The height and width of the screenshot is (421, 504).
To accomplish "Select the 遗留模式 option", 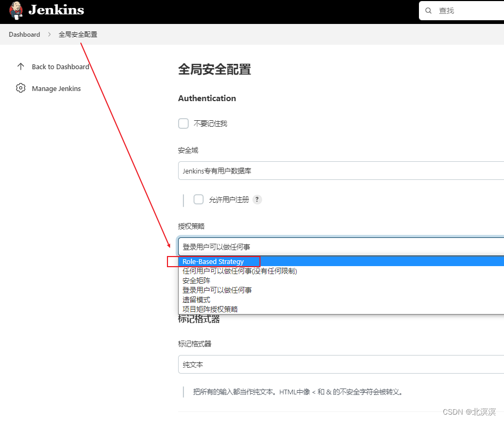I will [x=341, y=300].
